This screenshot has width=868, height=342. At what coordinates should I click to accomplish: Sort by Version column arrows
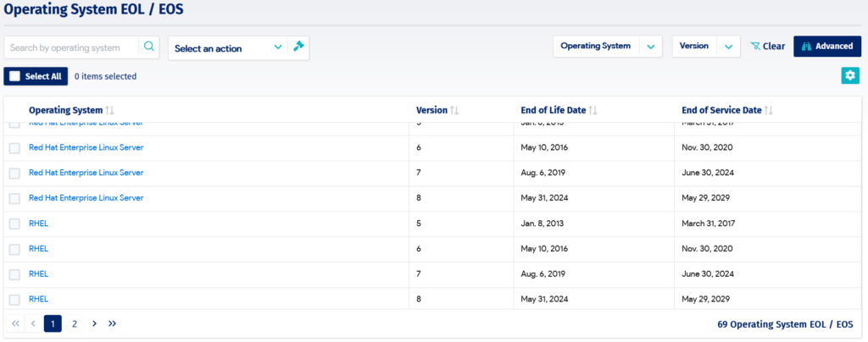coord(454,110)
